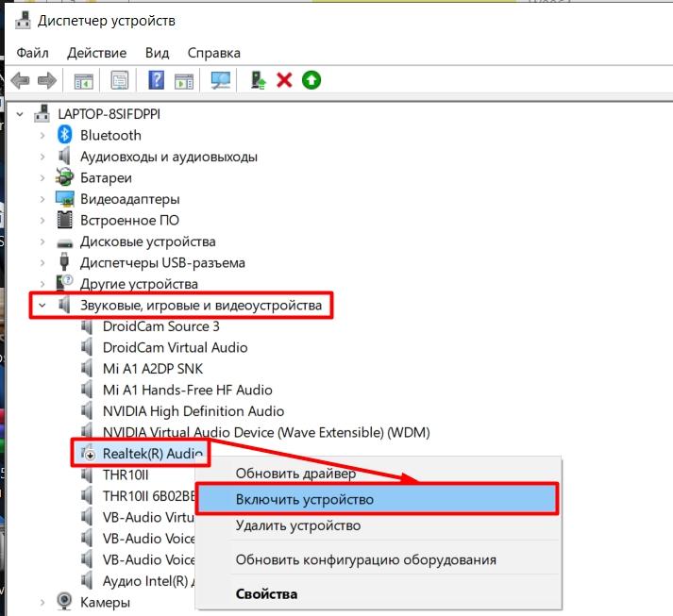Open the Действие menu
Viewport: 673px width, 616px height.
96,53
